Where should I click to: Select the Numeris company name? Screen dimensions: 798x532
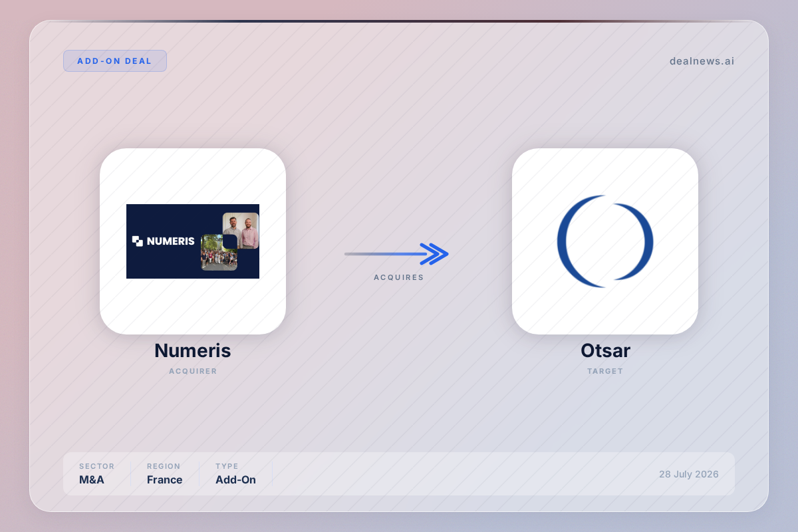coord(193,350)
